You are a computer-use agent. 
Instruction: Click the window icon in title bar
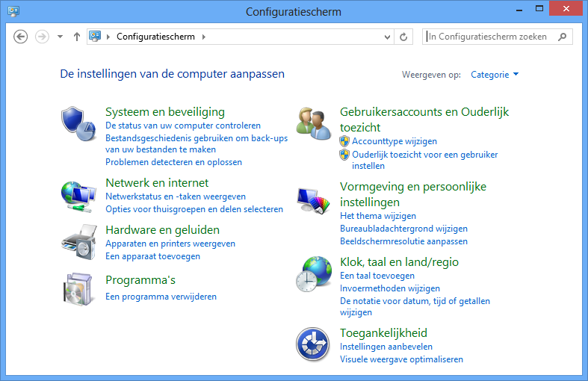pyautogui.click(x=13, y=11)
